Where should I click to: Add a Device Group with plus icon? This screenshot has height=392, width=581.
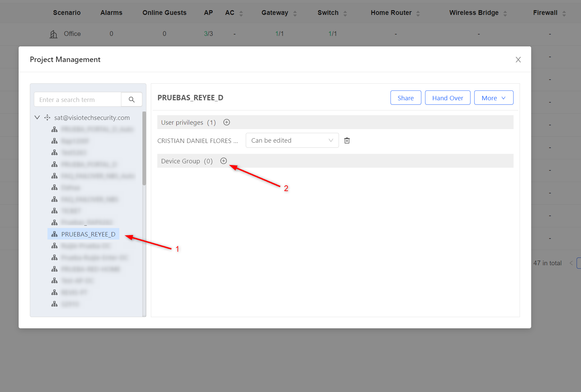(224, 161)
